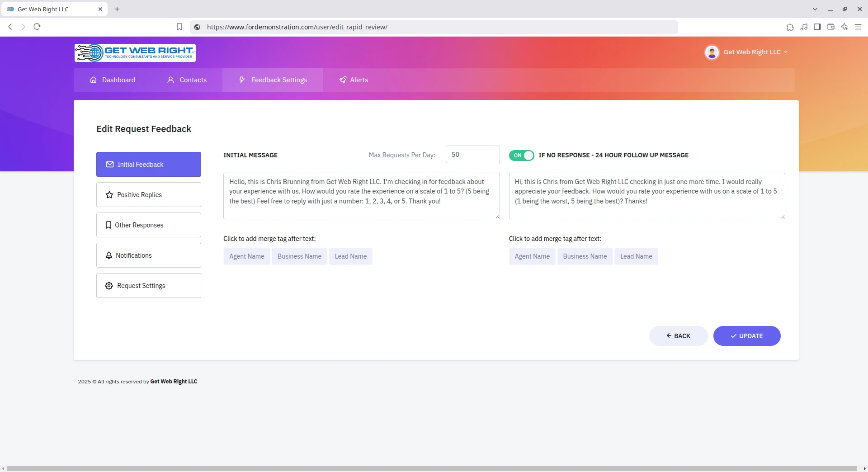Toggle the browser sidebar panel icon

coord(817,27)
